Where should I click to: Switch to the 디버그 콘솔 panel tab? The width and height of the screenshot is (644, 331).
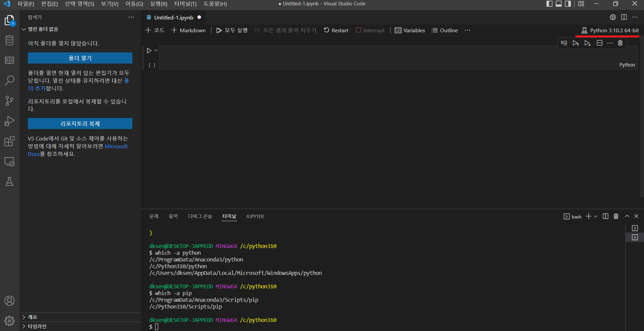[200, 216]
